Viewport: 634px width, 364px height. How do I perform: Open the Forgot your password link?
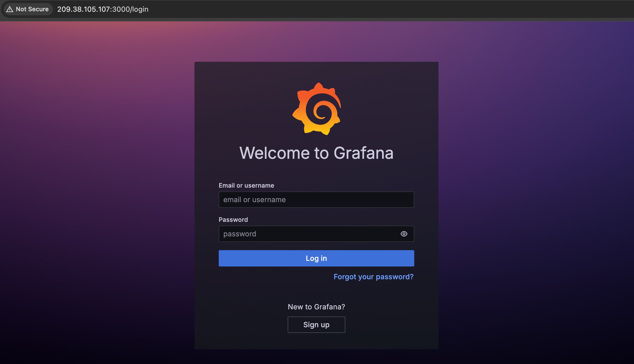click(x=373, y=276)
